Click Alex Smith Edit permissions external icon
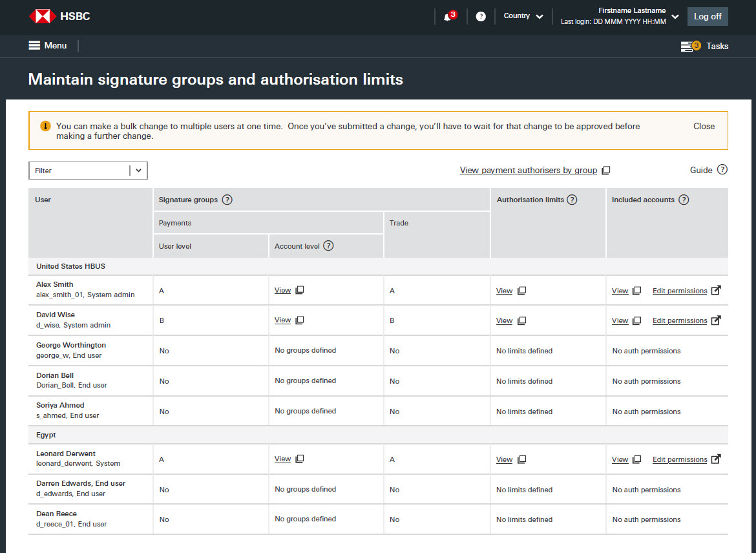 [x=716, y=290]
